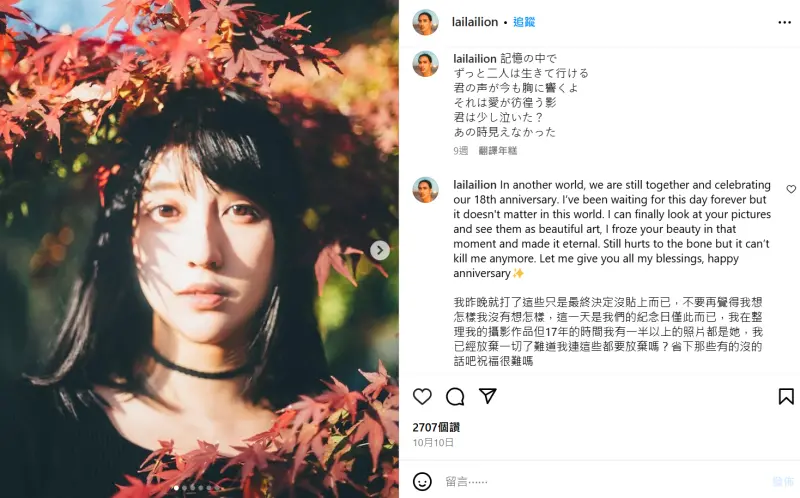The width and height of the screenshot is (800, 498).
Task: Select the carousel indicator dots below the photo
Action: point(197,488)
